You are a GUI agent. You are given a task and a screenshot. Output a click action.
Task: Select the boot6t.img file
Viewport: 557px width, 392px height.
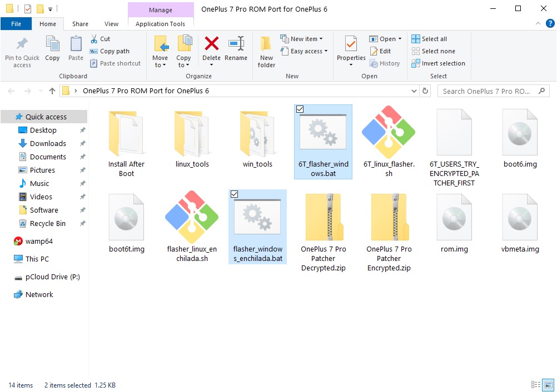[126, 223]
